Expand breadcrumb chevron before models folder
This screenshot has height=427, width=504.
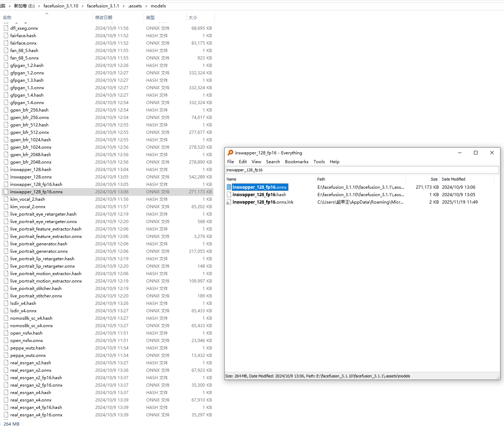(x=146, y=6)
